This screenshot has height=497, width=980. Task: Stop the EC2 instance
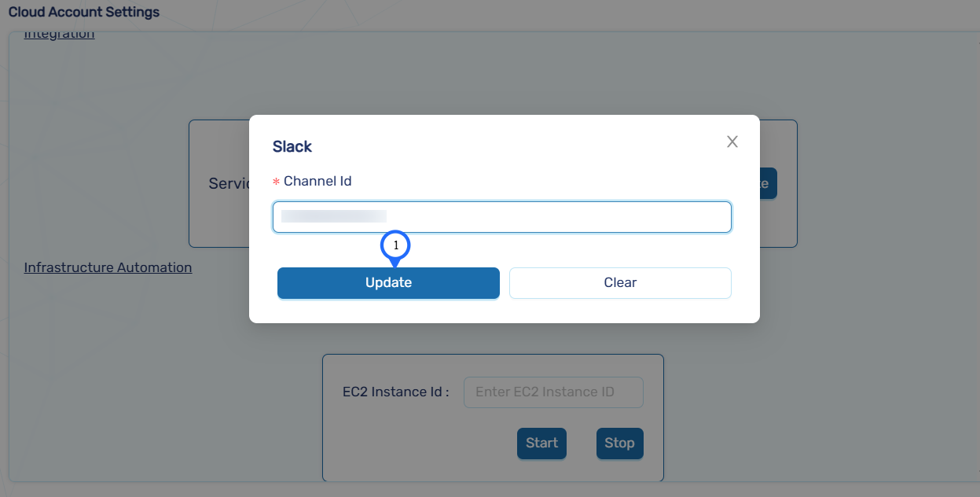619,443
